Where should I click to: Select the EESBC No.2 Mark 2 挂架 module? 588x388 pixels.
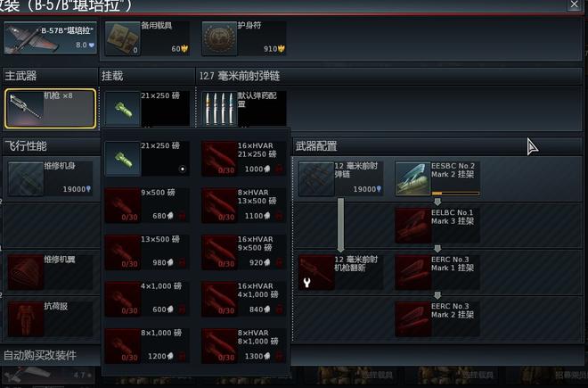pos(437,178)
